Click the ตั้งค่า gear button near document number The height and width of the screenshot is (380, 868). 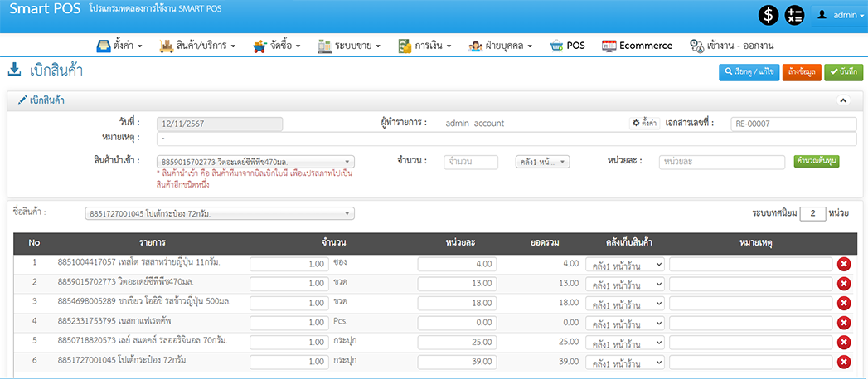(x=645, y=124)
